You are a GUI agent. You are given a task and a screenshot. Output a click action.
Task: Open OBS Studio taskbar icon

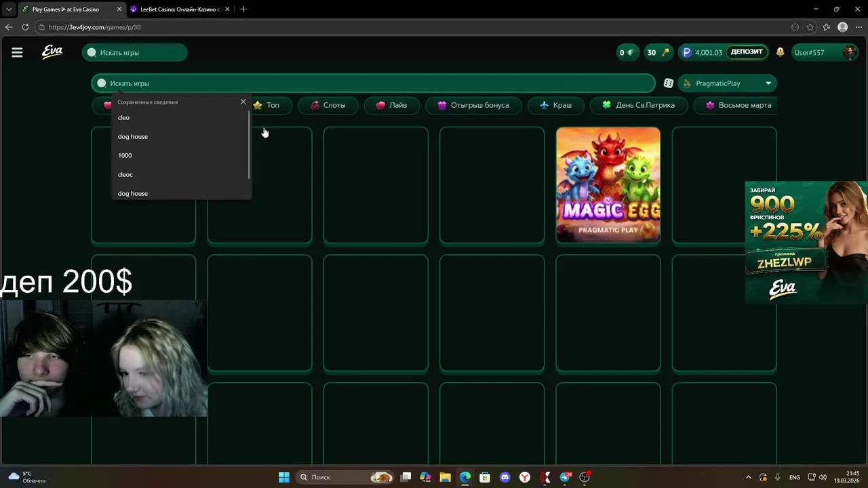pyautogui.click(x=585, y=477)
